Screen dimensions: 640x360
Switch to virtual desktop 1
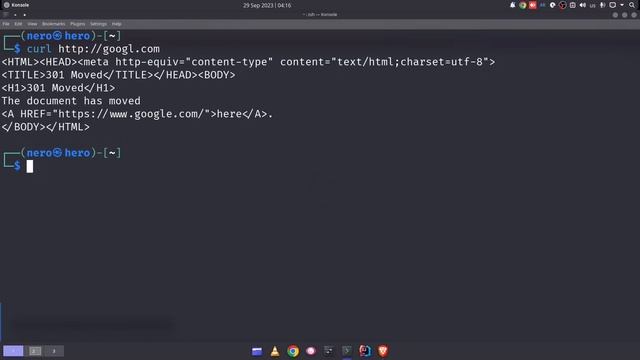point(13,351)
